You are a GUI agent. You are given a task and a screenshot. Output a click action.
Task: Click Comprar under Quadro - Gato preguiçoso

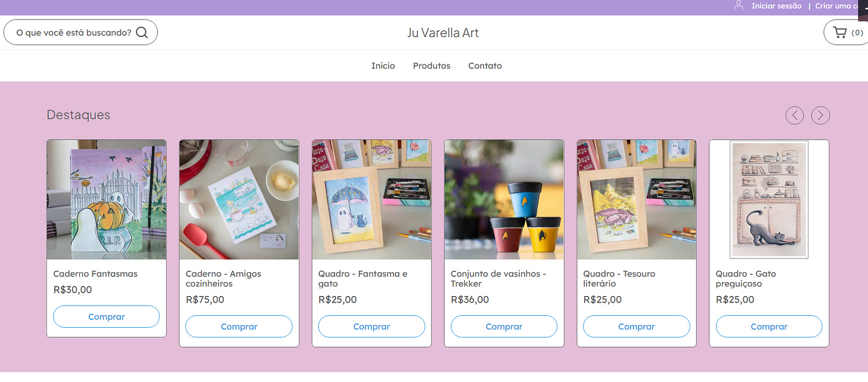pyautogui.click(x=769, y=326)
